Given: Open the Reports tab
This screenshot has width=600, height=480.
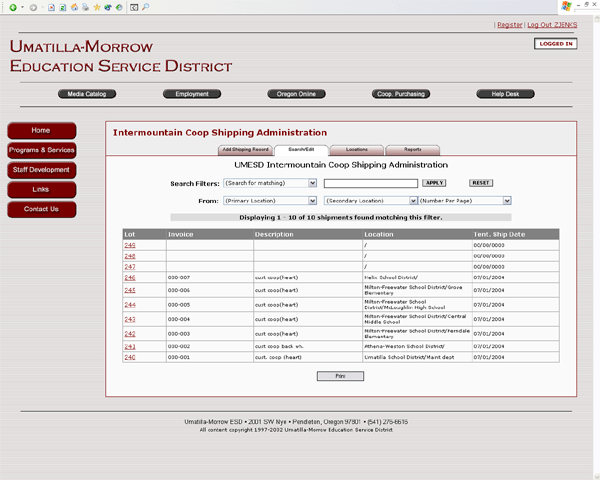Looking at the screenshot, I should pos(412,150).
